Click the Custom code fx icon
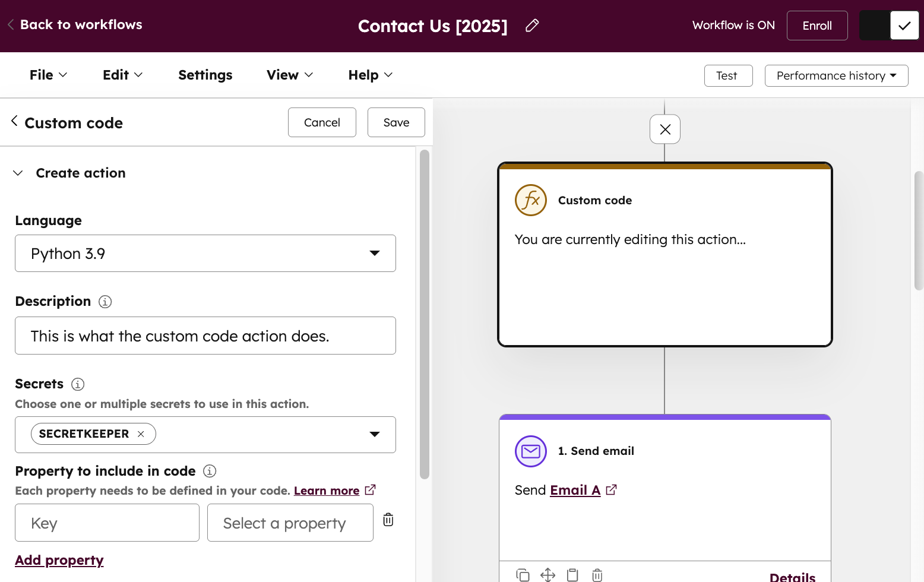 coord(530,200)
